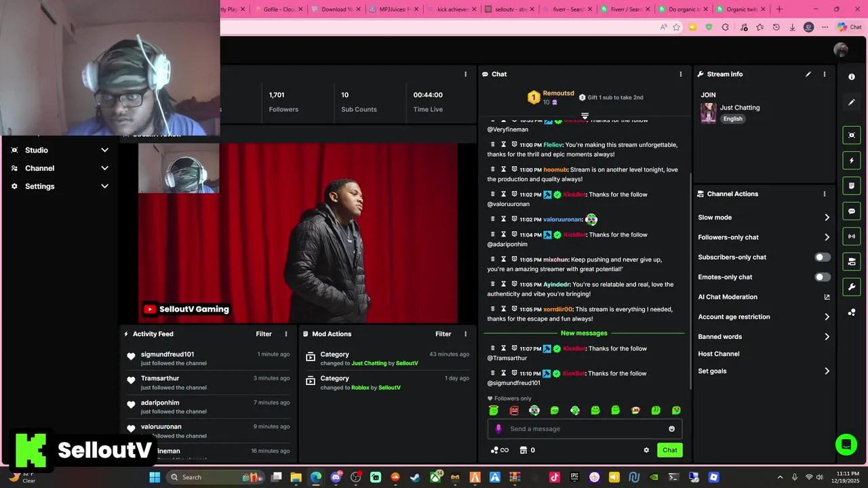The height and width of the screenshot is (488, 868).
Task: Open Steam from the taskbar
Action: coord(415,477)
